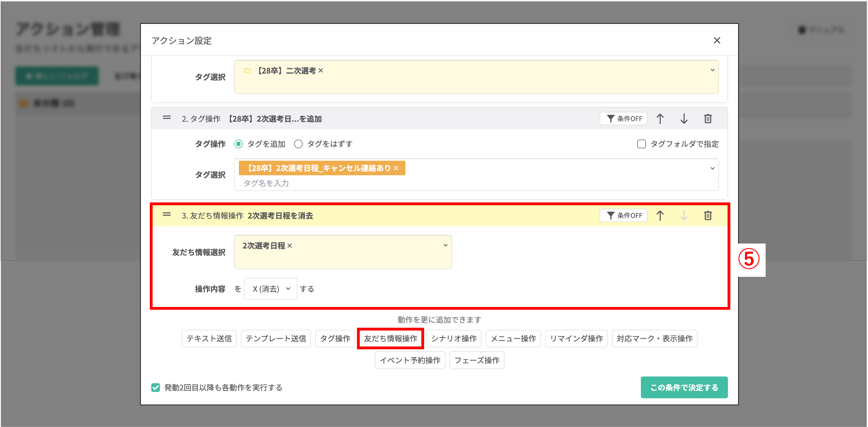Open the X (消去) operation dropdown
This screenshot has height=427, width=868.
pyautogui.click(x=271, y=289)
